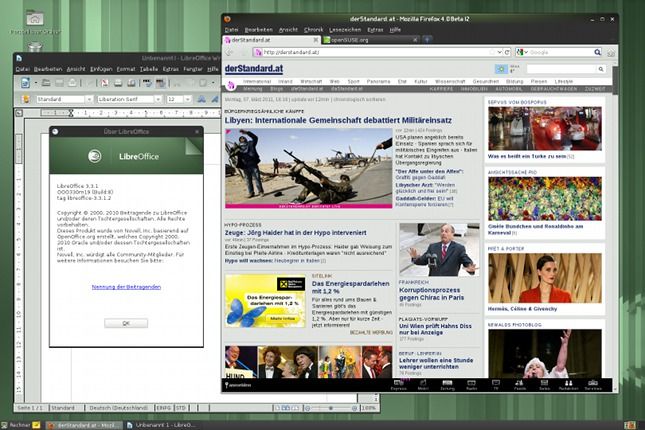Image resolution: width=645 pixels, height=430 pixels.
Task: Open the Korruptionsprozess gegen Chirac link
Action: [432, 294]
